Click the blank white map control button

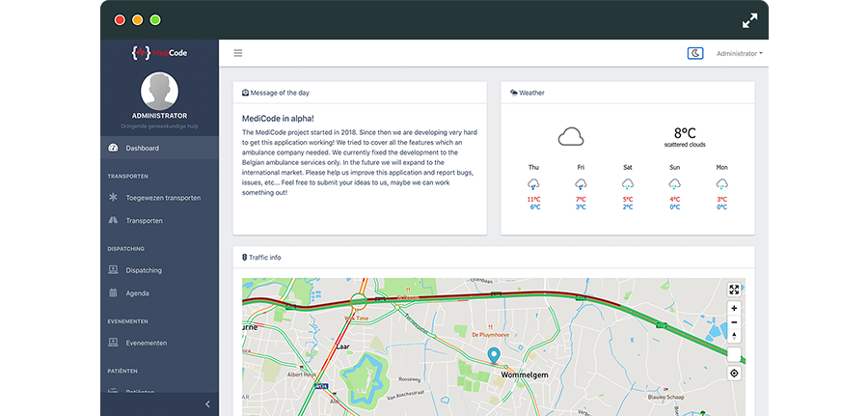pos(734,354)
